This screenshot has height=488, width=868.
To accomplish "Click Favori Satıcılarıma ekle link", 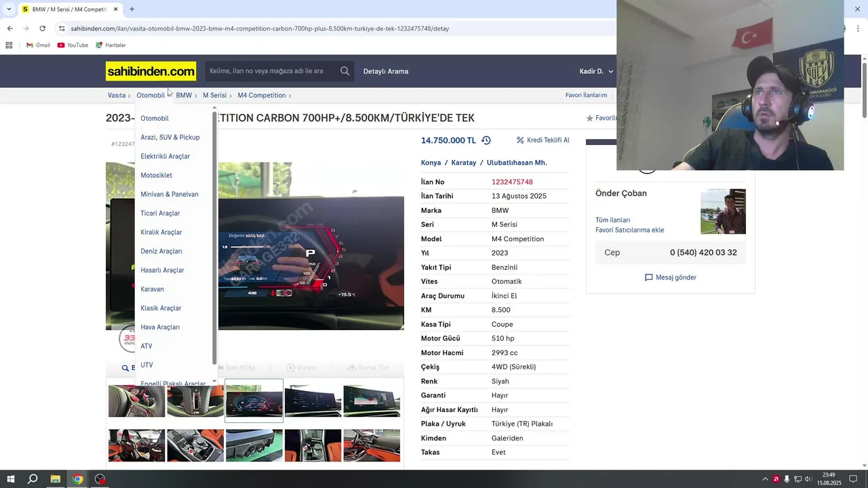I will [x=629, y=230].
